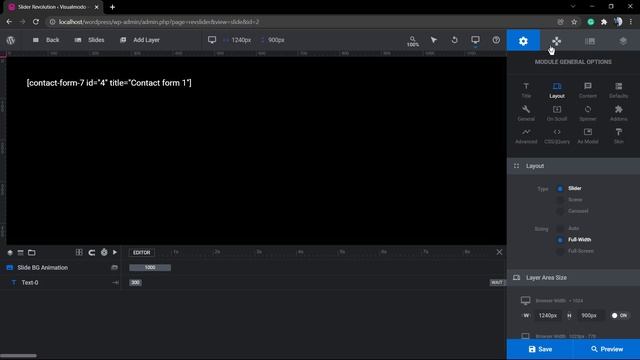Click the timeline folder group icon
640x360 pixels.
(x=31, y=253)
